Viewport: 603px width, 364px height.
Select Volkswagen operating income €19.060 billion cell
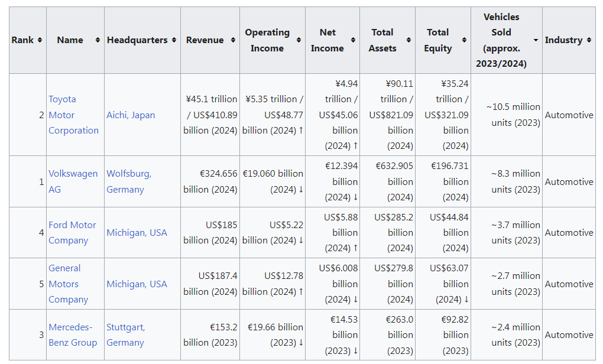[273, 181]
